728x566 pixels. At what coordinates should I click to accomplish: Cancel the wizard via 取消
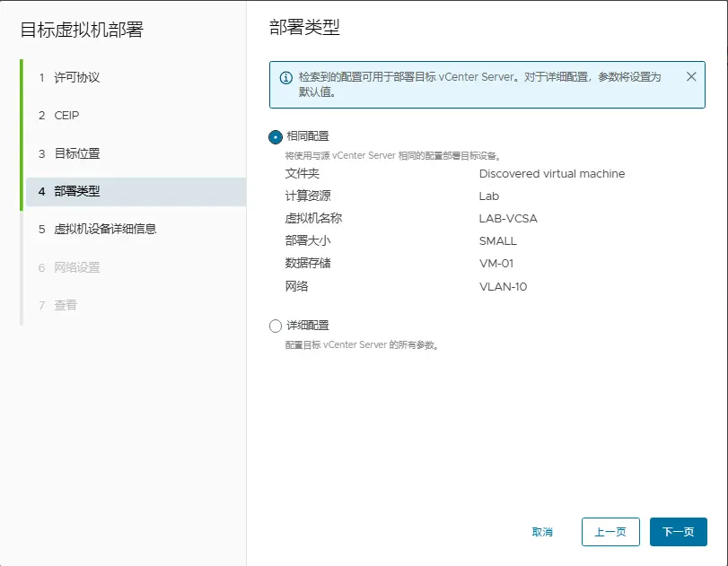tap(542, 532)
